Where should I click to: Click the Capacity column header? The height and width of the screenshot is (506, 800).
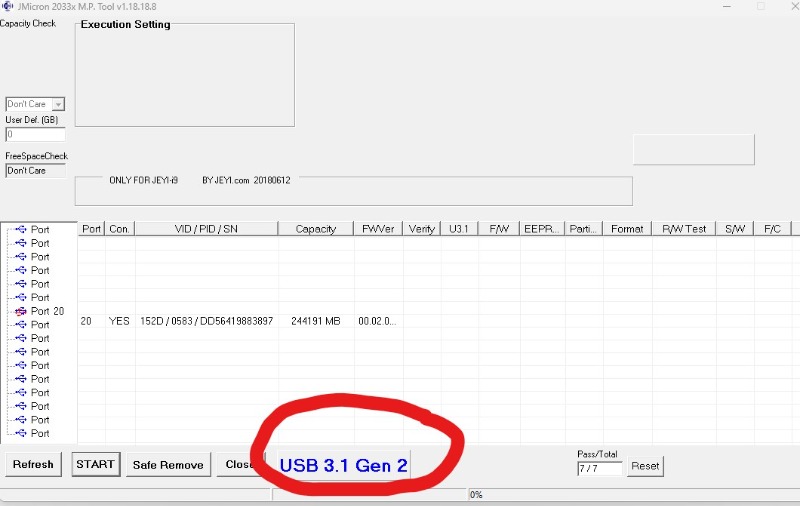click(315, 229)
